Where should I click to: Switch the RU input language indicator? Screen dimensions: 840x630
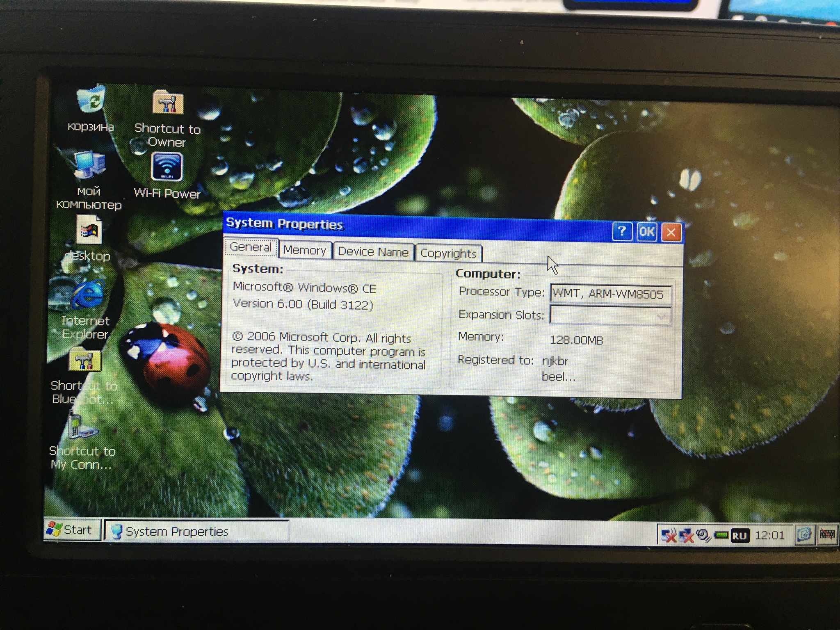pyautogui.click(x=740, y=536)
